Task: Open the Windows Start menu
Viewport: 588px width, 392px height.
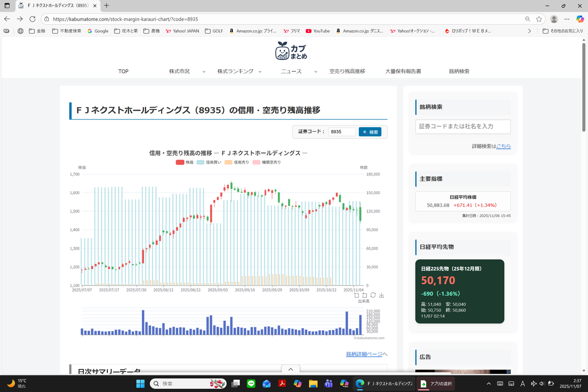Action: (x=140, y=383)
